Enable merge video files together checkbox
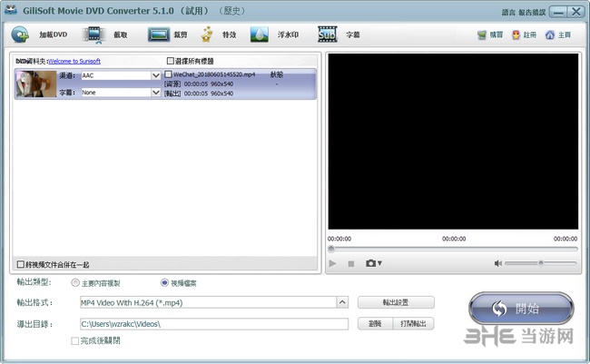Image resolution: width=590 pixels, height=364 pixels. pyautogui.click(x=21, y=264)
